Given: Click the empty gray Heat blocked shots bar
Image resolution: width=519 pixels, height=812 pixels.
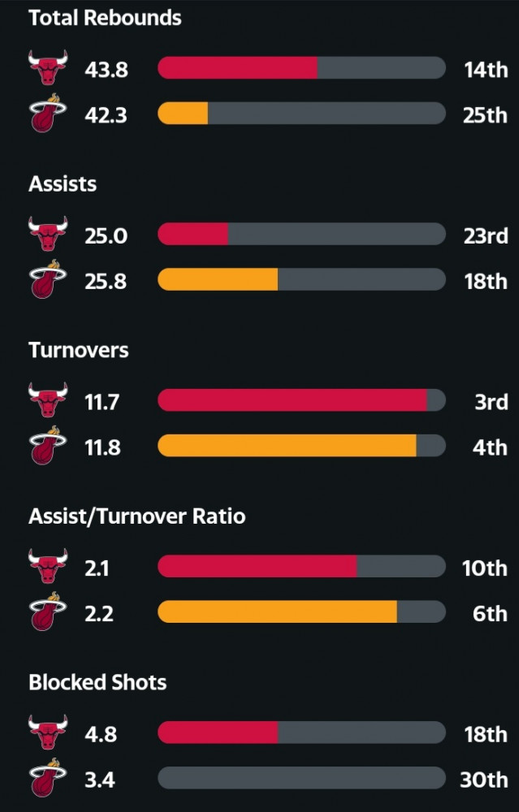Looking at the screenshot, I should (301, 778).
